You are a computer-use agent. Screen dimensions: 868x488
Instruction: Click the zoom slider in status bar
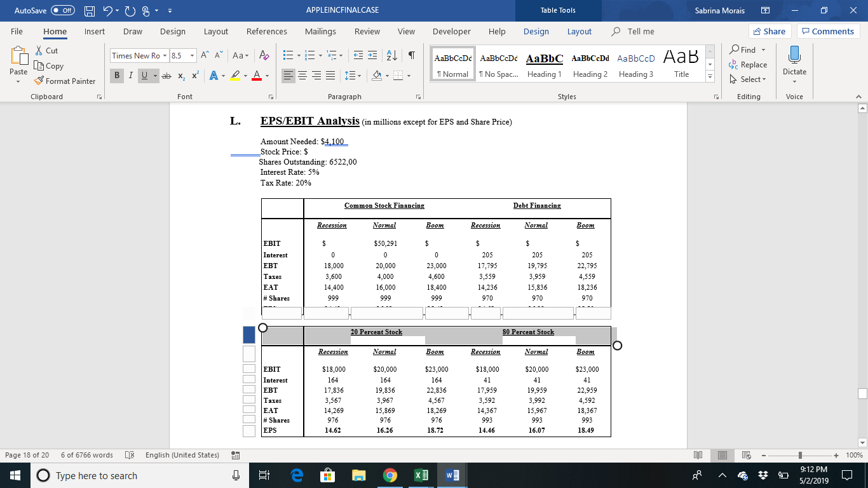(x=801, y=455)
